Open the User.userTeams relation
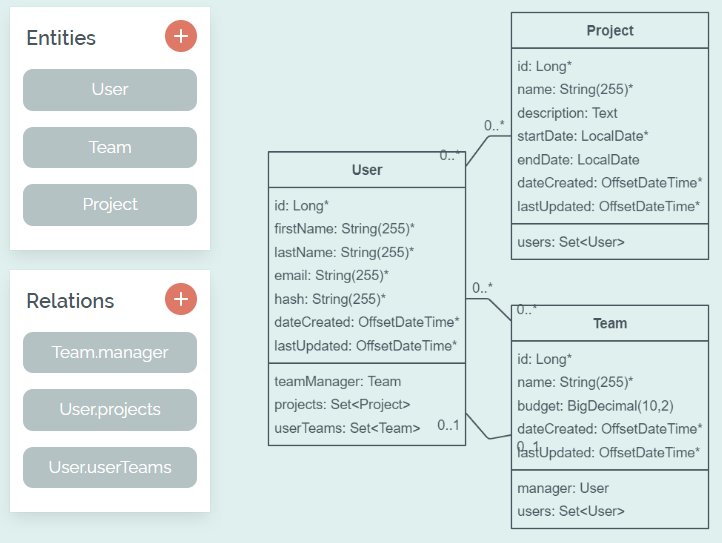This screenshot has height=543, width=722. [x=110, y=467]
